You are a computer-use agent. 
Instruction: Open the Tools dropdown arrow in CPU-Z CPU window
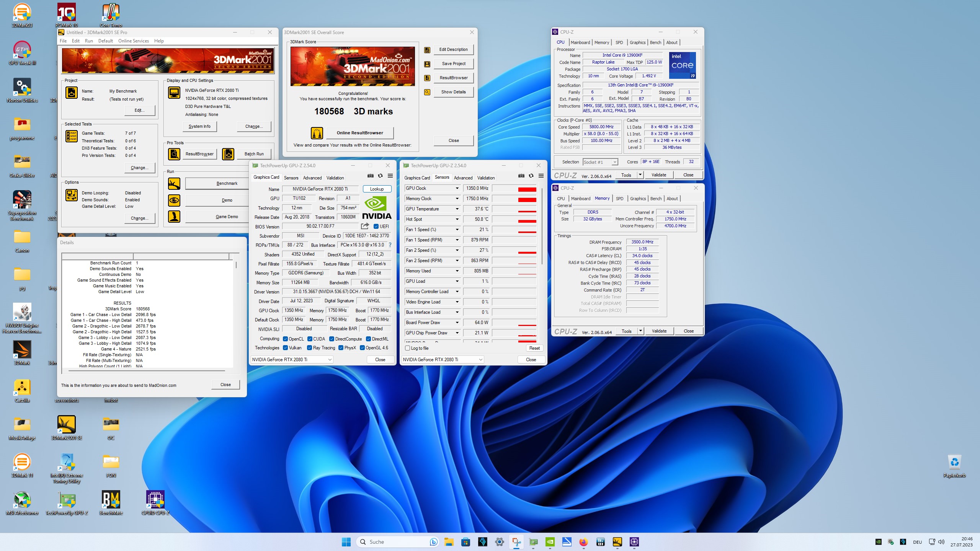640,175
